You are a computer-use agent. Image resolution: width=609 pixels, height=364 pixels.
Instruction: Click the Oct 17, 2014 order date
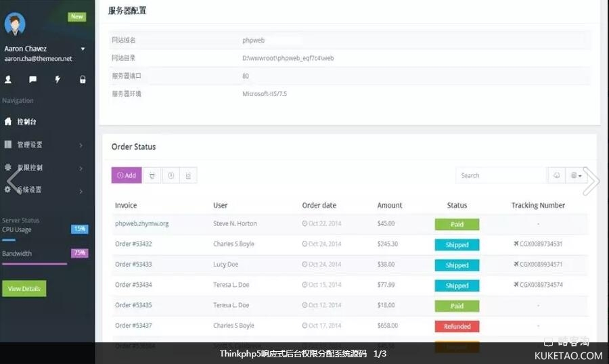pos(325,325)
